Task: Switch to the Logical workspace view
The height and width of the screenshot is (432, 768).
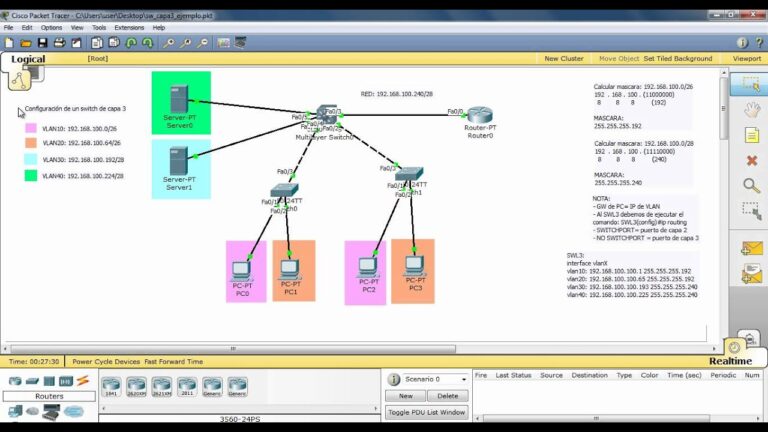Action: 28,59
